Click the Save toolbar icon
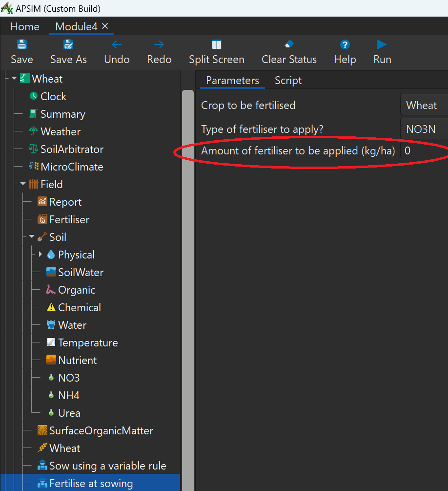The width and height of the screenshot is (448, 491). click(x=22, y=44)
